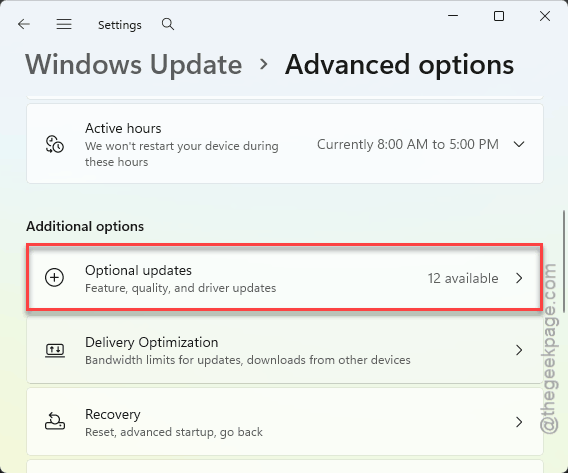The height and width of the screenshot is (473, 568).
Task: Go back with the left arrow
Action: coord(24,24)
